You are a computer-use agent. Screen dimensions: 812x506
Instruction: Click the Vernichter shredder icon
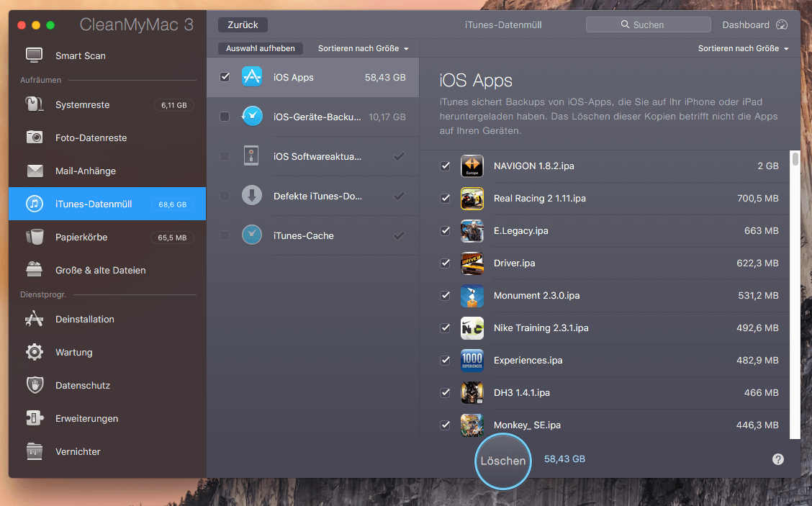35,451
